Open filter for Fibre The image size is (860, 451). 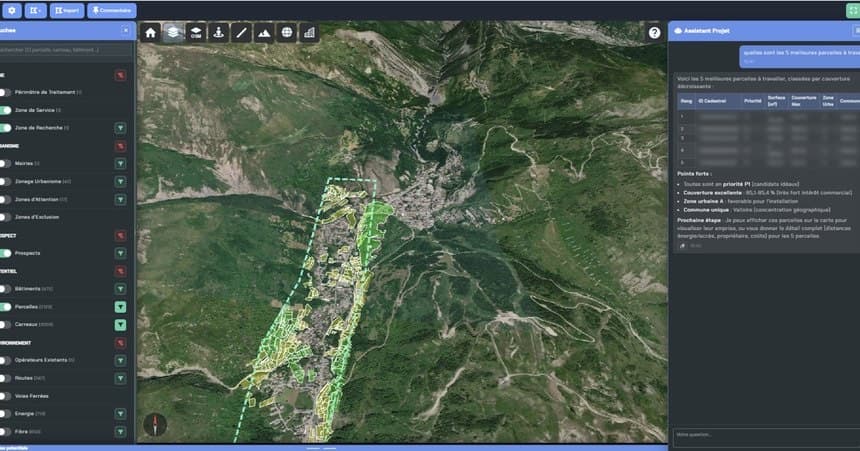(x=120, y=432)
